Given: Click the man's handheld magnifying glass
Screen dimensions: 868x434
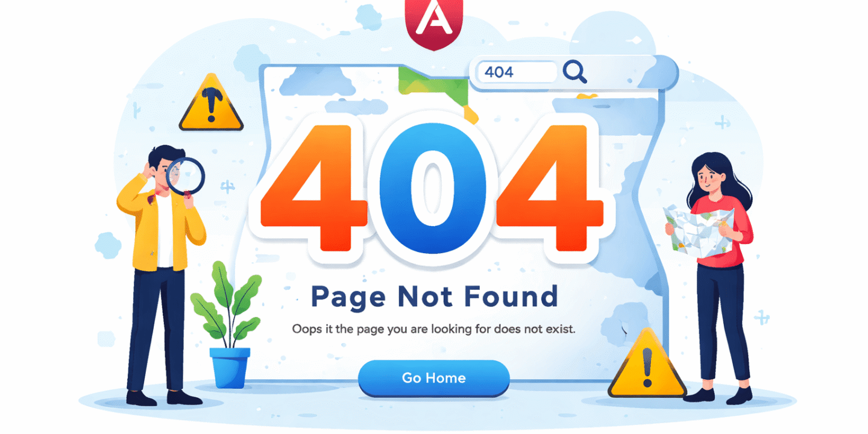Looking at the screenshot, I should click(x=186, y=177).
